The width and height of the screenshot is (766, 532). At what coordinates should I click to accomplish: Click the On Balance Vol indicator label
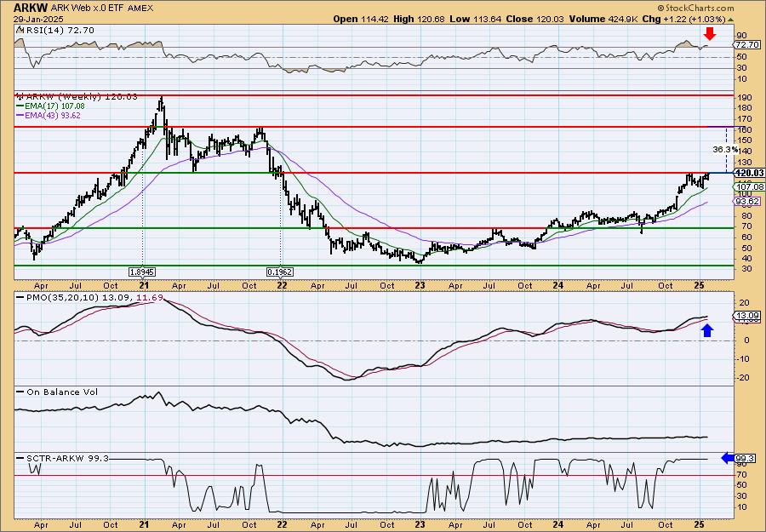coord(62,392)
